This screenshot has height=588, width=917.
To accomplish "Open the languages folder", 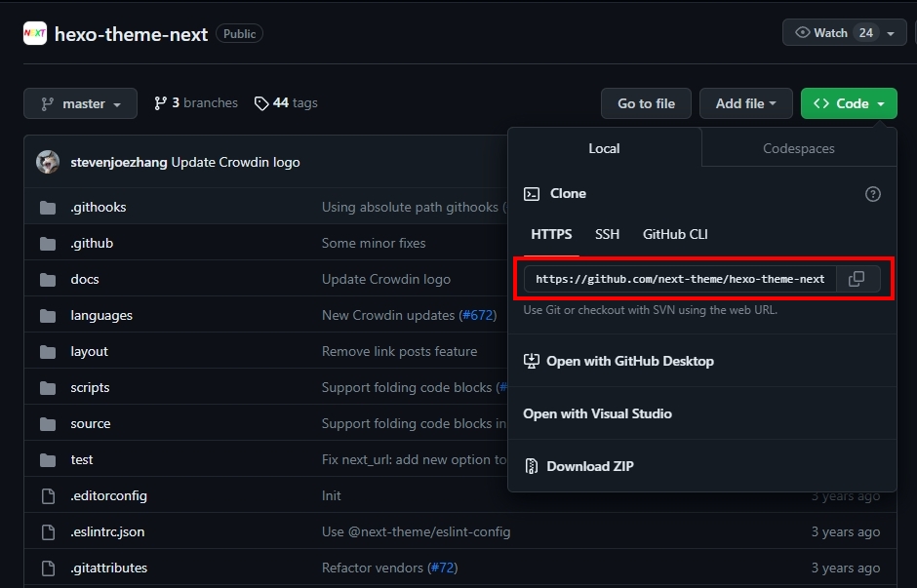I will (x=101, y=316).
